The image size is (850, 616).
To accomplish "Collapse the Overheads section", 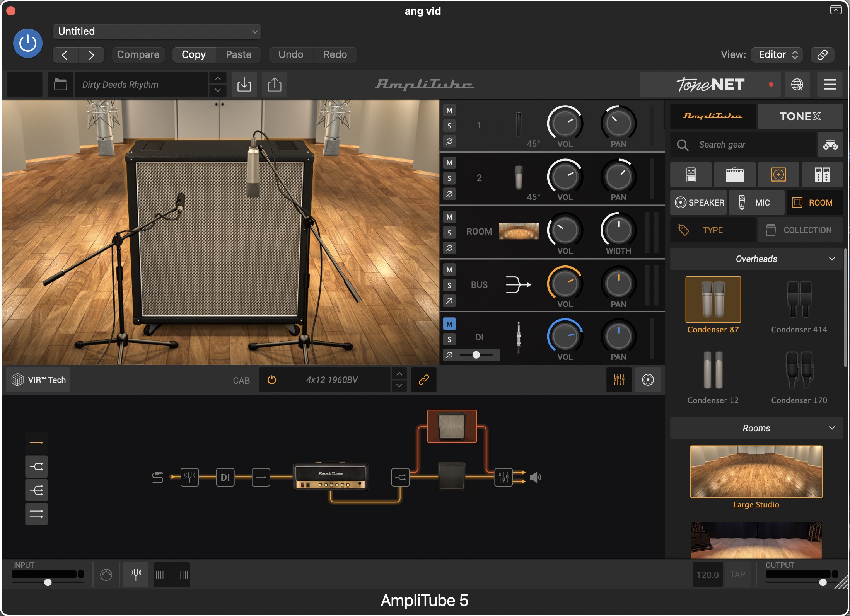I will tap(832, 259).
